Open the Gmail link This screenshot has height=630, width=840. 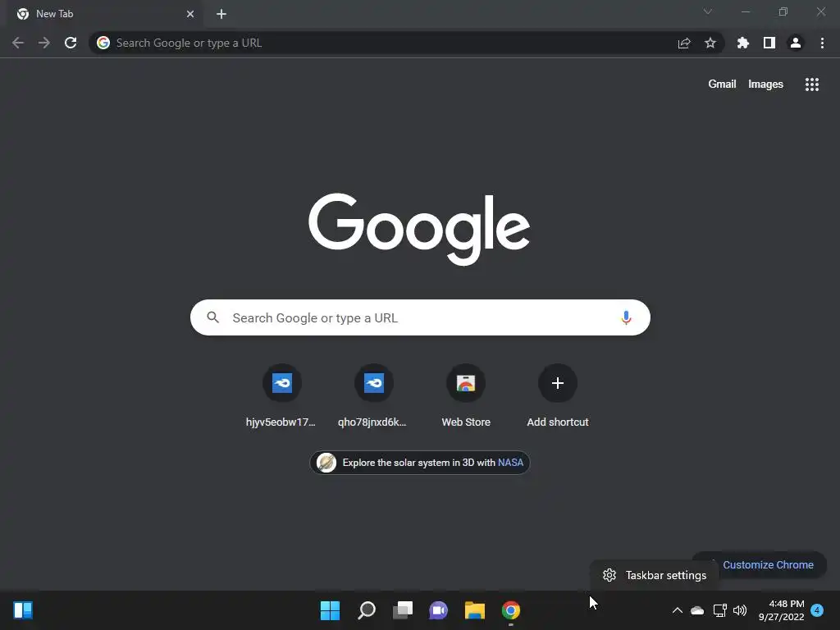point(722,84)
